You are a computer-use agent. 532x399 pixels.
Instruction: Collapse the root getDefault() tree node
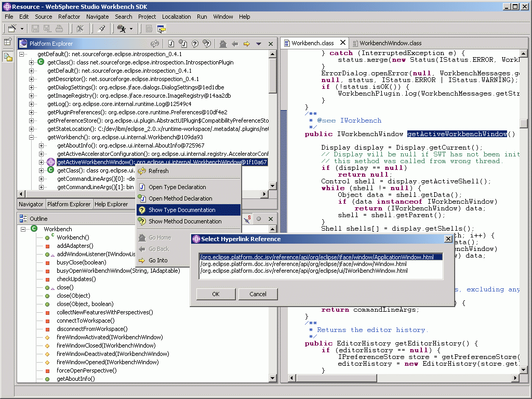click(x=22, y=54)
